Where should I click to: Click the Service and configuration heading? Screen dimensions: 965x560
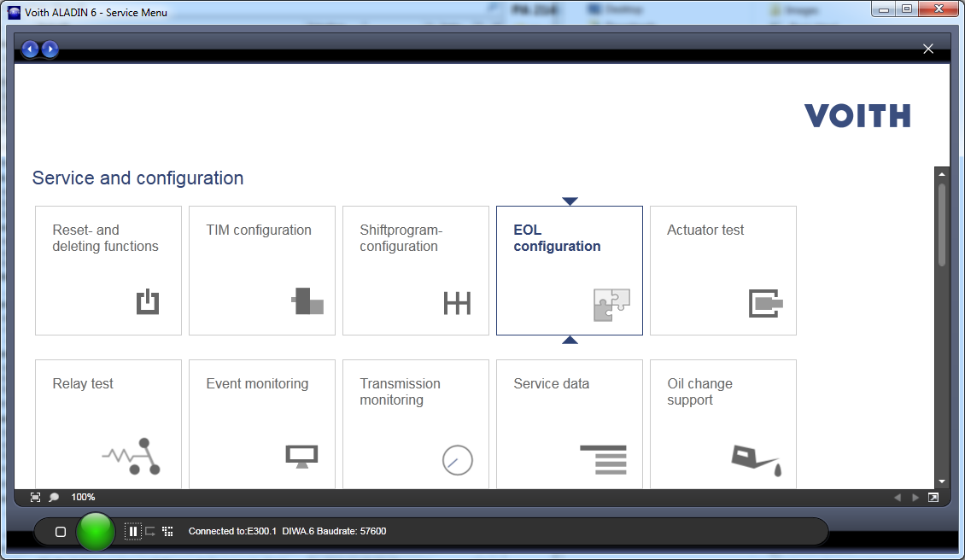tap(137, 178)
